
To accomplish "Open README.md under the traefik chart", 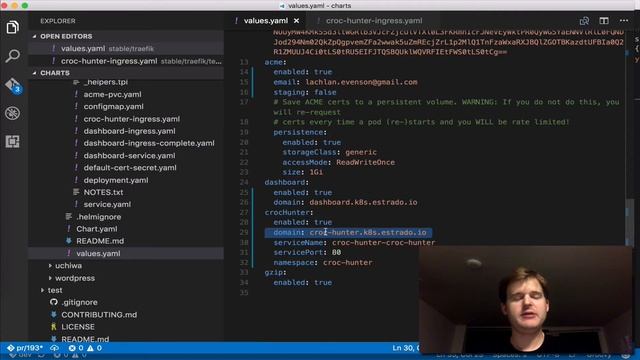I will pos(100,241).
